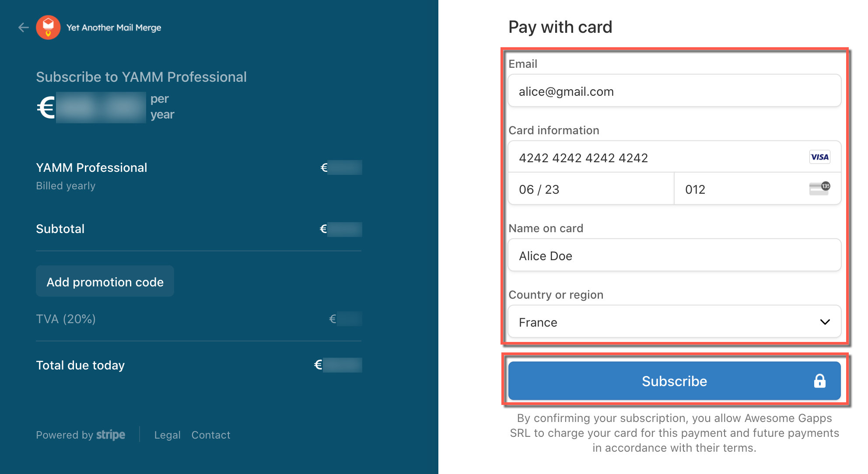Click the chevron on the country selector
This screenshot has width=868, height=474.
click(824, 322)
